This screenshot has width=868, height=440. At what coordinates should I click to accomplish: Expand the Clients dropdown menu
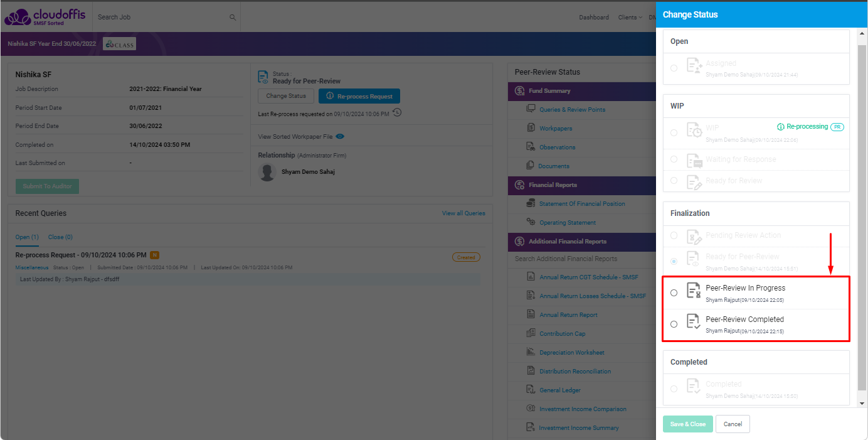[x=630, y=18]
